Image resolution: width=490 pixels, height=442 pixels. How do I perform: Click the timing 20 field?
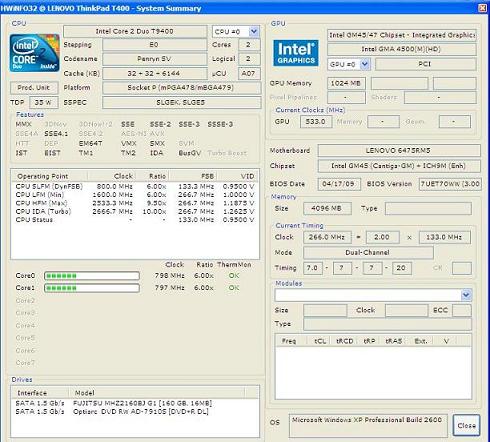401,268
